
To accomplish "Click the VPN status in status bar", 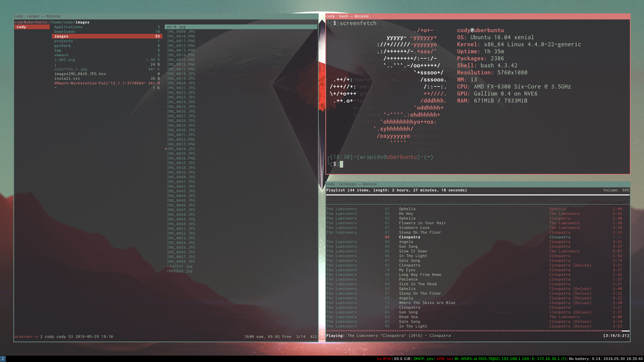I will click(x=444, y=359).
